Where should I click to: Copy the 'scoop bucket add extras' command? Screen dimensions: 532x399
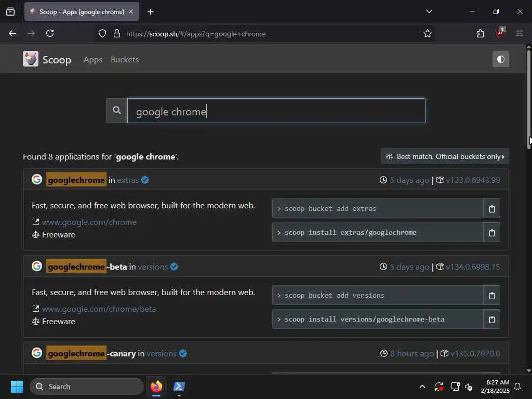491,209
